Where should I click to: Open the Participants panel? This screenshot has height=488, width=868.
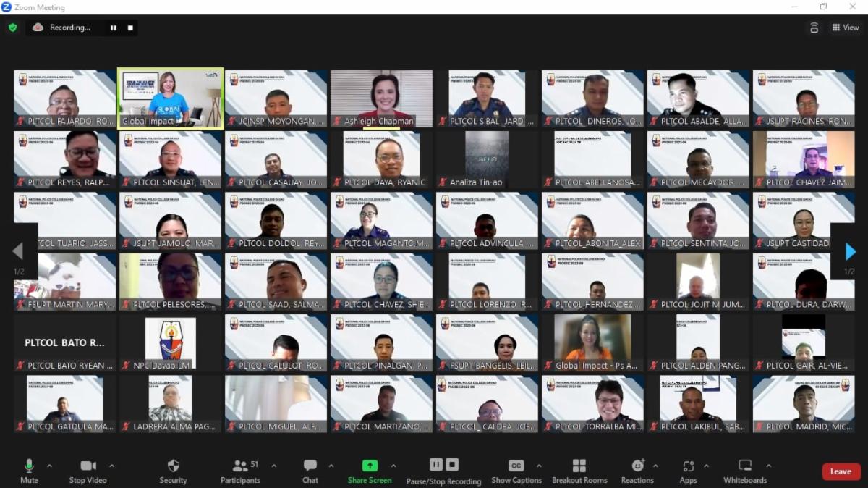240,471
